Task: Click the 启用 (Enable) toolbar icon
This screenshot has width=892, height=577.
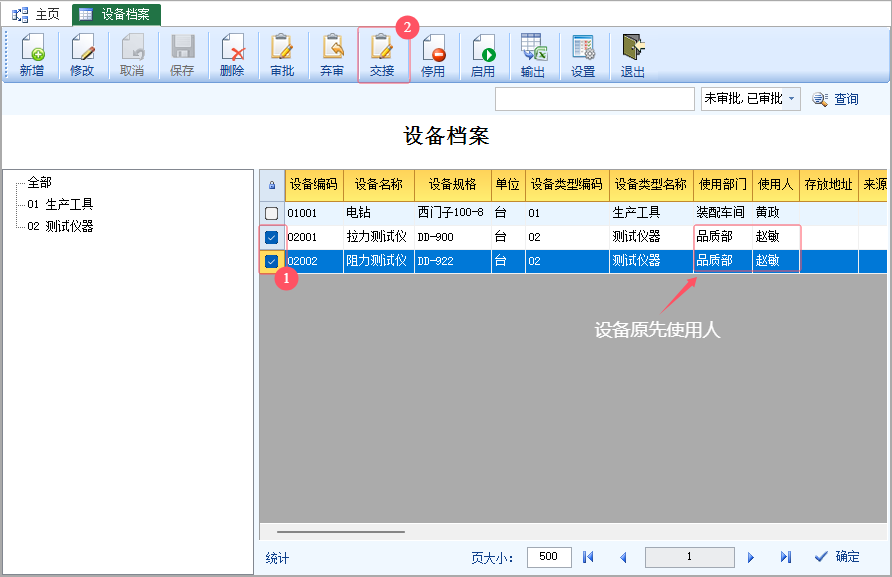Action: tap(483, 55)
